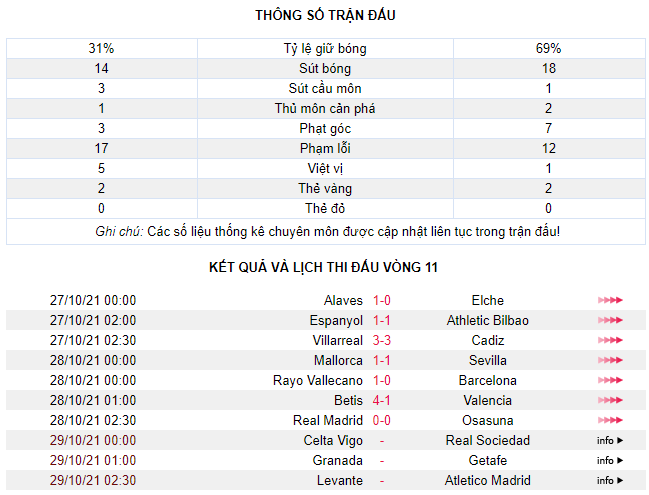Click pink arrows icon for Alaves vs Elche
This screenshot has width=649, height=495.
tap(610, 300)
